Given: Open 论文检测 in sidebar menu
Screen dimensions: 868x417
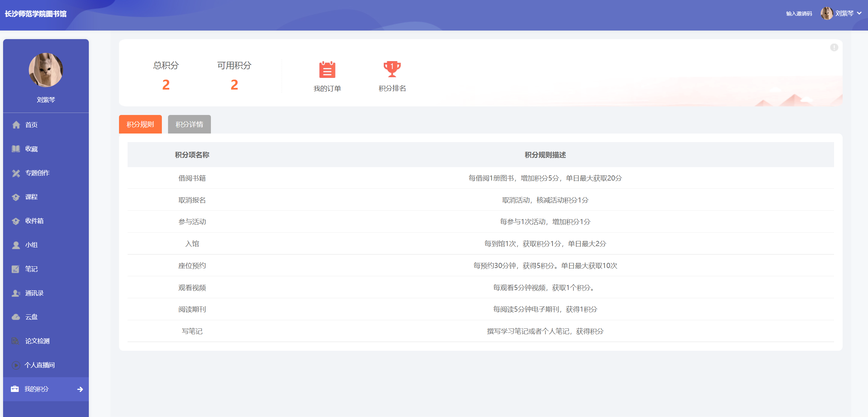Looking at the screenshot, I should pyautogui.click(x=37, y=341).
